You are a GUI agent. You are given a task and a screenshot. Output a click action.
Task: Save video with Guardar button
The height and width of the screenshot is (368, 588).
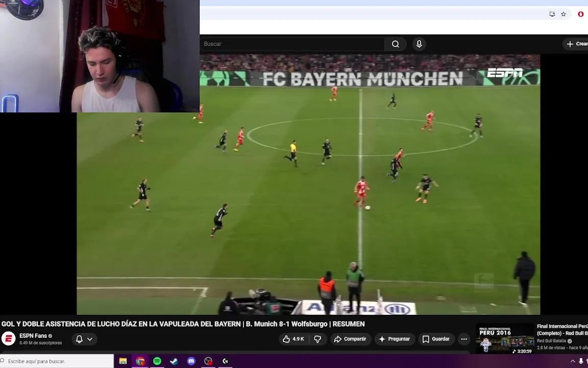pos(436,339)
